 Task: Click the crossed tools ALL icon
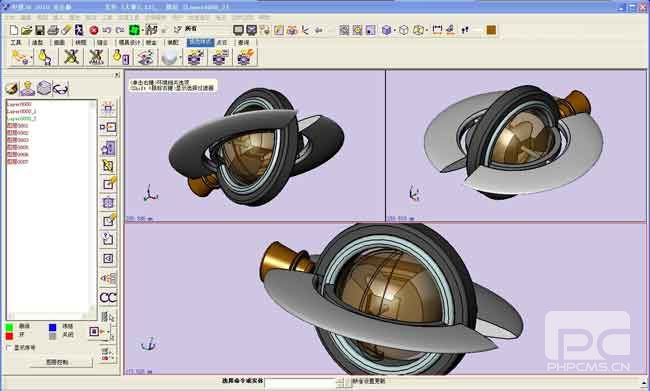pyautogui.click(x=96, y=57)
